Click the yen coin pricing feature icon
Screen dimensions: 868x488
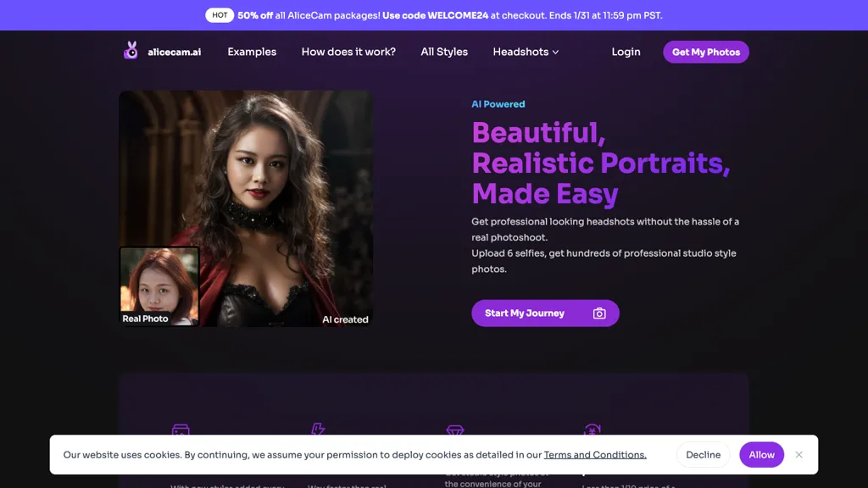594,431
